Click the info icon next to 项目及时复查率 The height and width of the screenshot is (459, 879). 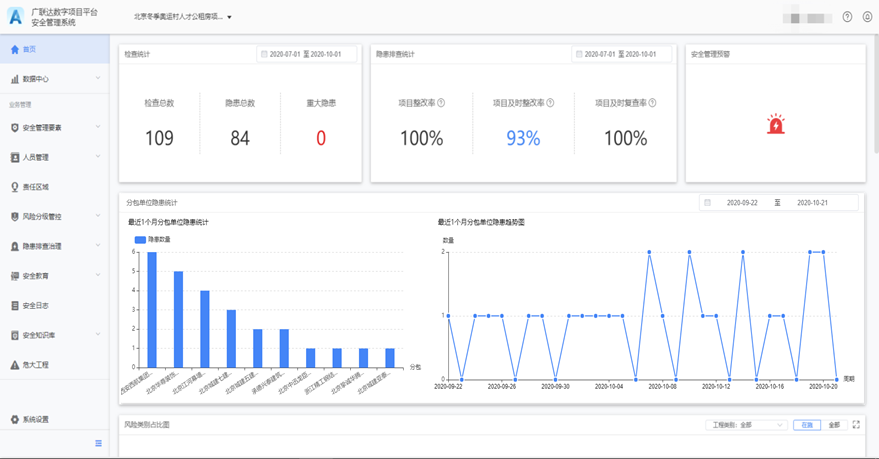click(652, 103)
